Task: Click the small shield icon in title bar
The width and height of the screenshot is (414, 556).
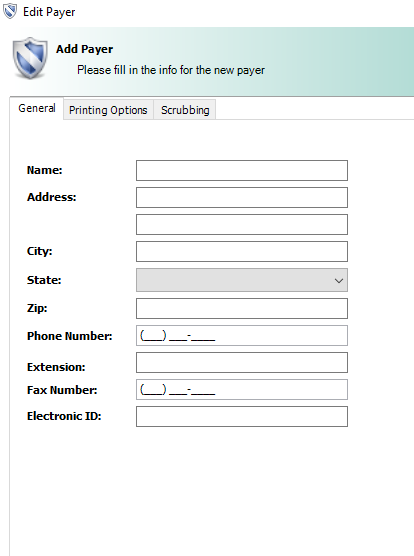Action: click(x=10, y=11)
